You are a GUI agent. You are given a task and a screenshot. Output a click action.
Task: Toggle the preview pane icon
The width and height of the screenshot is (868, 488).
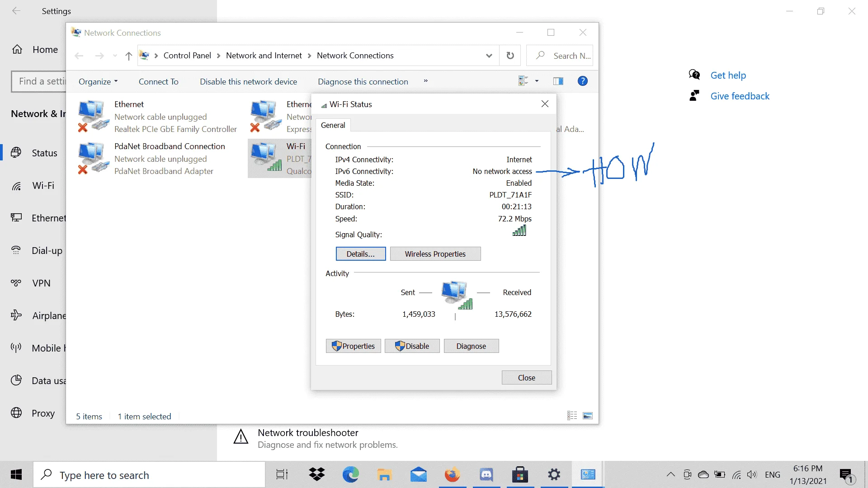click(x=558, y=81)
